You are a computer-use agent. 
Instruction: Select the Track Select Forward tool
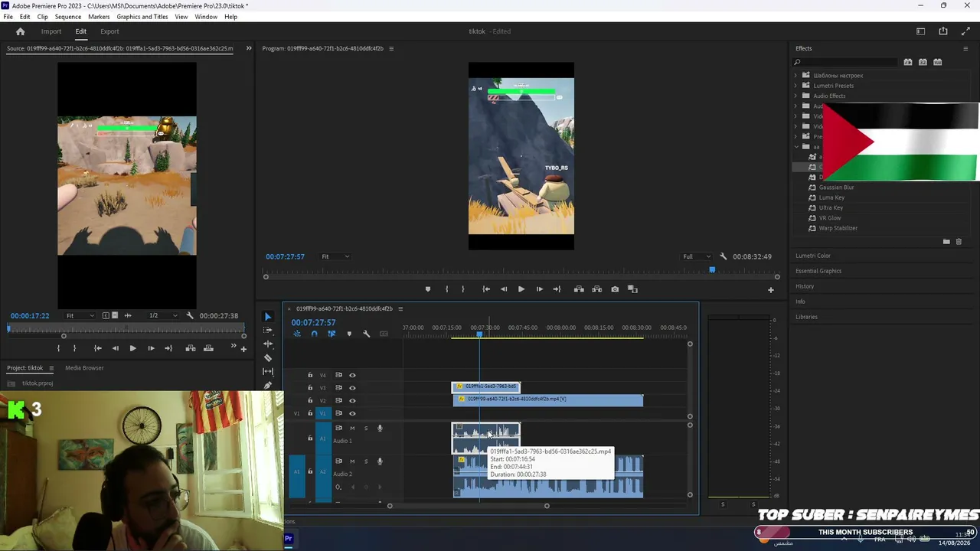point(268,331)
